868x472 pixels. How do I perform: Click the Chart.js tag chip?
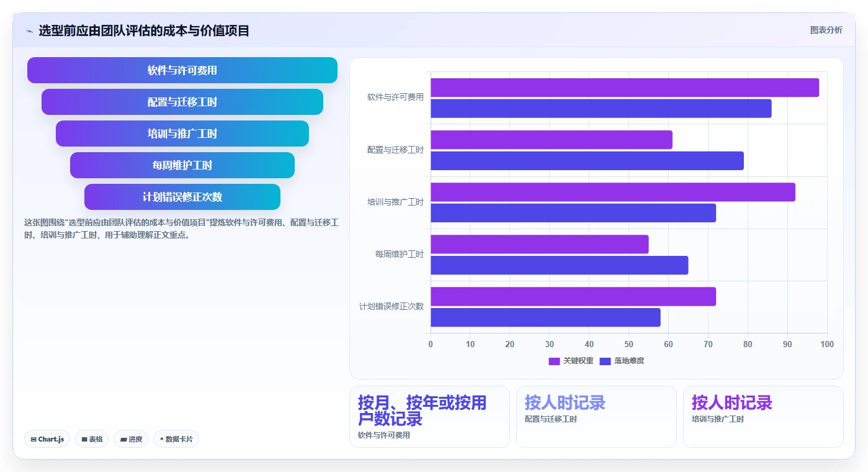[x=48, y=439]
